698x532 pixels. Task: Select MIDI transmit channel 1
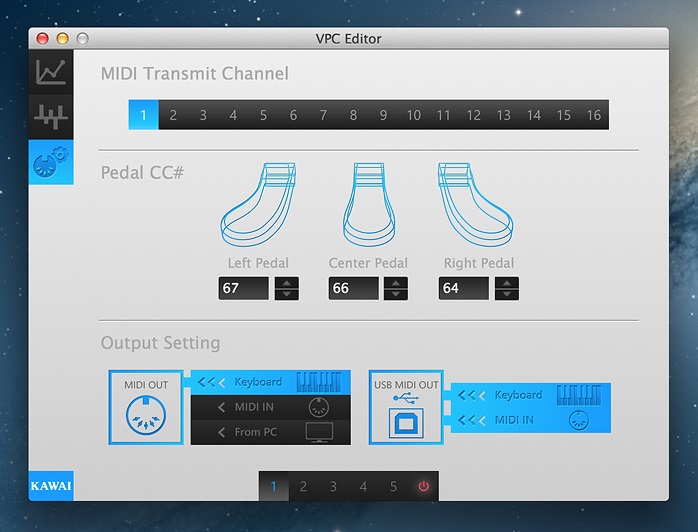coord(143,115)
